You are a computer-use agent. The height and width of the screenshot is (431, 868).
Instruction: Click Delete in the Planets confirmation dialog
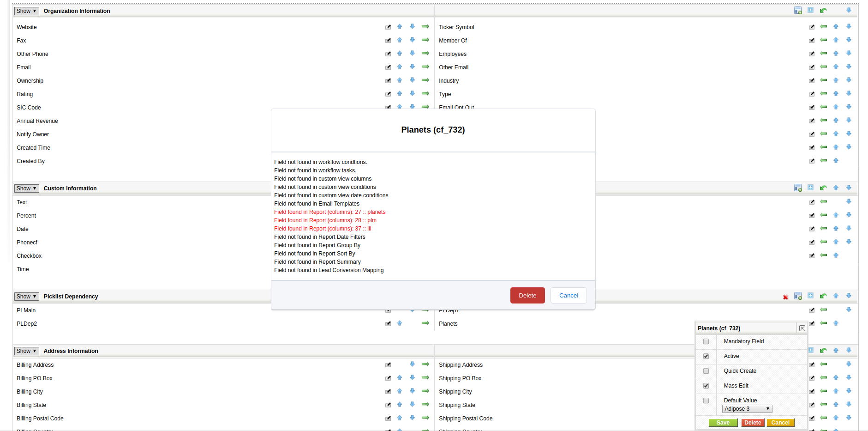click(527, 295)
